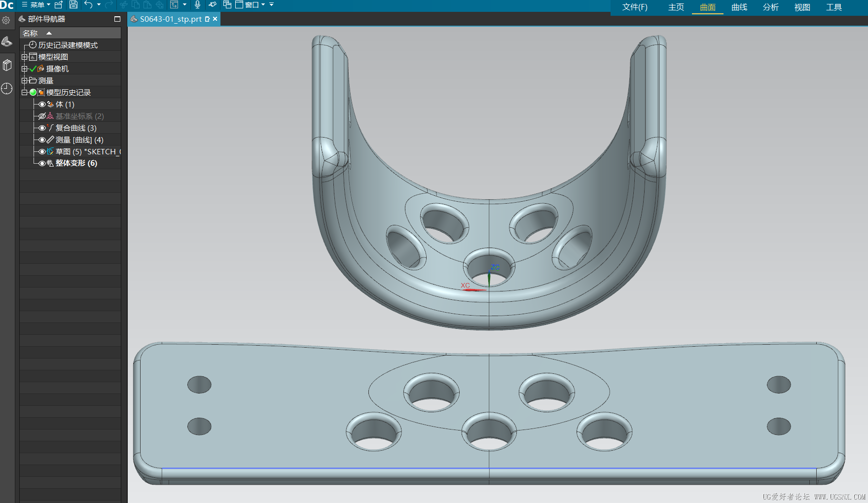Click the 部件导航器 panel title
Screen dimensions: 868x503
46,19
